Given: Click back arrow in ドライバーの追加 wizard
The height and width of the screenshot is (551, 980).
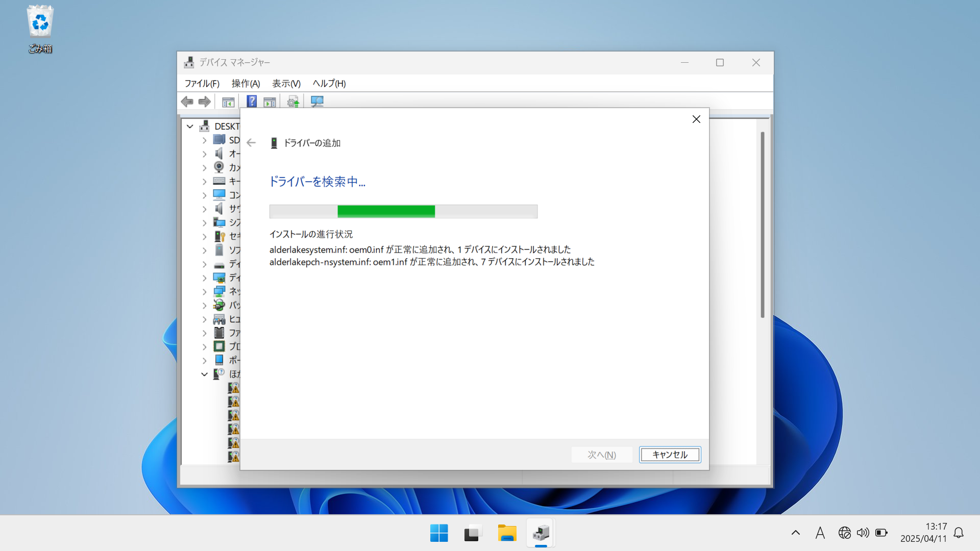Looking at the screenshot, I should [x=251, y=143].
